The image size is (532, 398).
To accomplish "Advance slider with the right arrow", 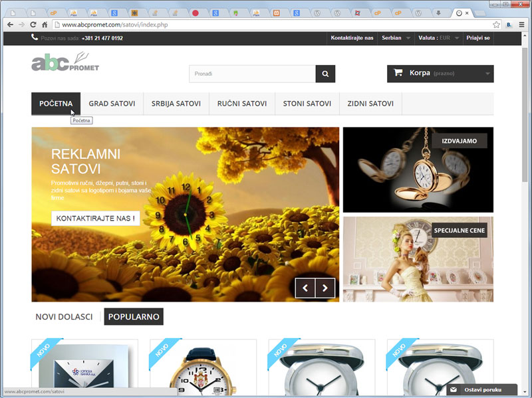I will (x=325, y=288).
